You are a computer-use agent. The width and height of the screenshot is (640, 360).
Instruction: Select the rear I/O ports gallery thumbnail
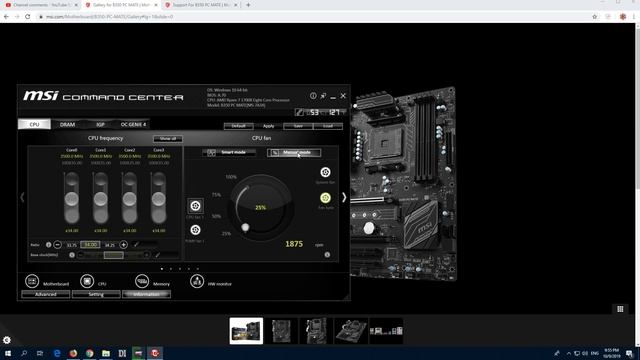(x=386, y=331)
